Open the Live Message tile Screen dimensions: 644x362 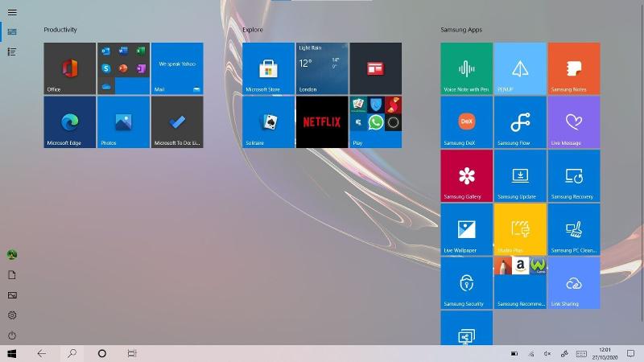click(574, 122)
